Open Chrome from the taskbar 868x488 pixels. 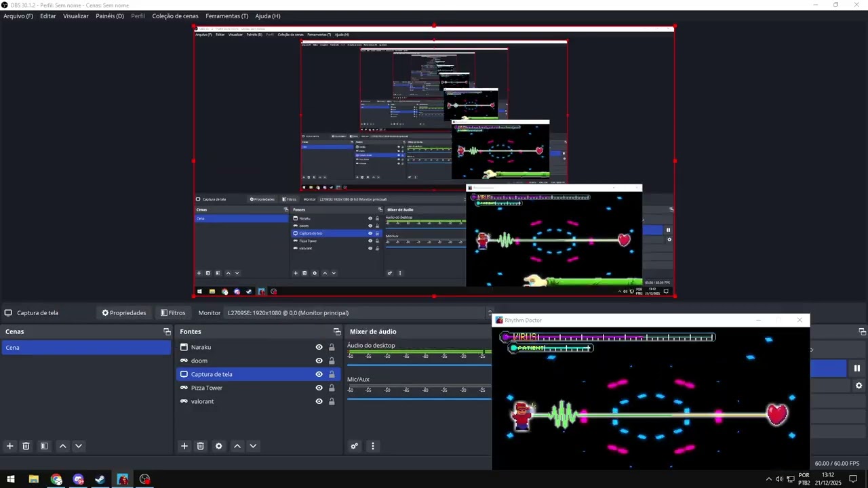click(56, 479)
